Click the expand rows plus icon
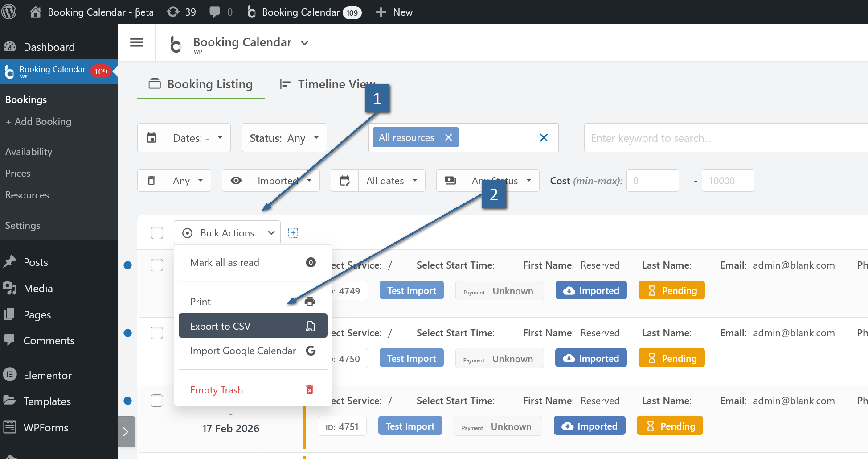The width and height of the screenshot is (868, 459). click(x=293, y=233)
